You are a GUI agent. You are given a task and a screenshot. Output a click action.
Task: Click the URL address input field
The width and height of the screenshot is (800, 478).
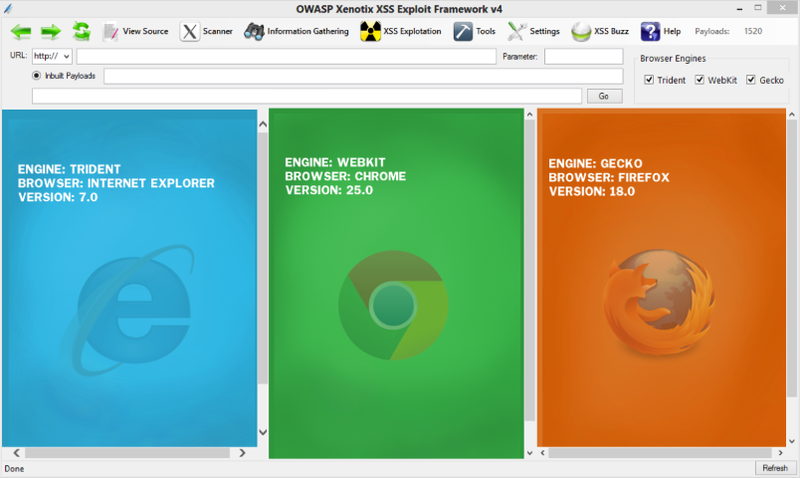tap(286, 56)
